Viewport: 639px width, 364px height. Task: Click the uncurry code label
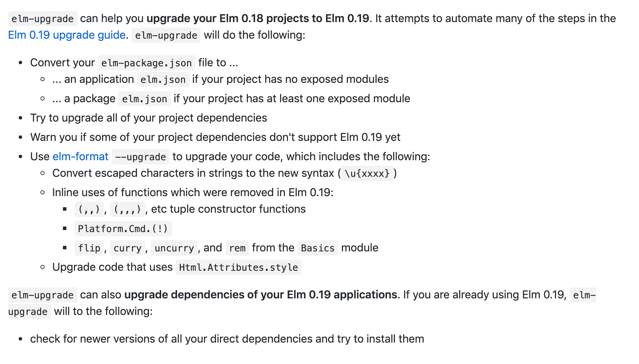(174, 248)
